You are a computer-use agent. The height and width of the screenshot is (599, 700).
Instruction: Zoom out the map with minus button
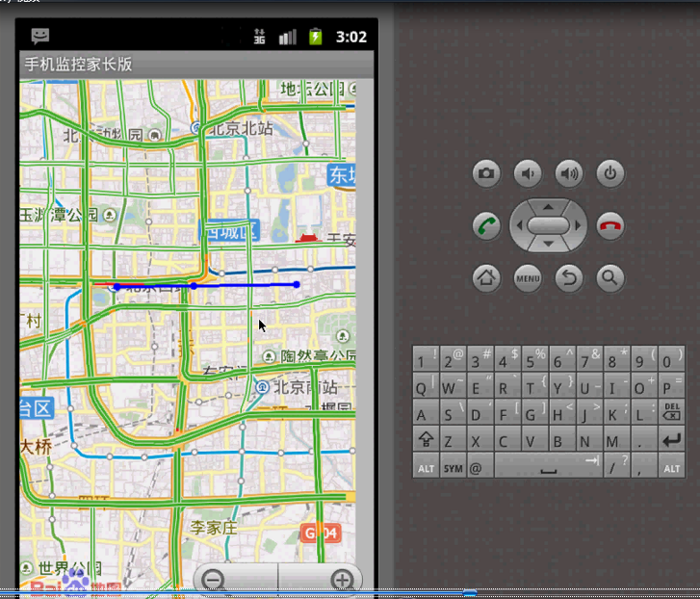214,581
